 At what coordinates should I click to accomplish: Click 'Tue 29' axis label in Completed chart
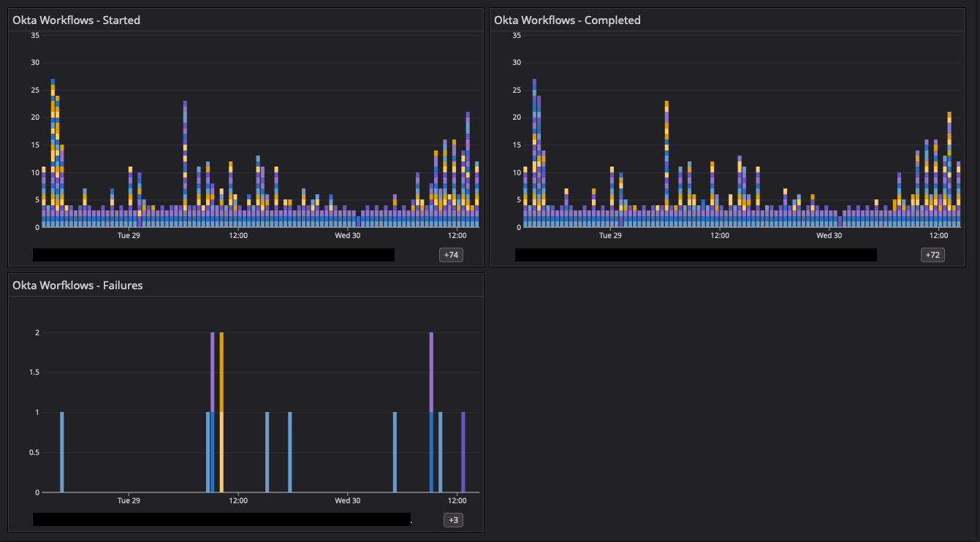tap(610, 235)
